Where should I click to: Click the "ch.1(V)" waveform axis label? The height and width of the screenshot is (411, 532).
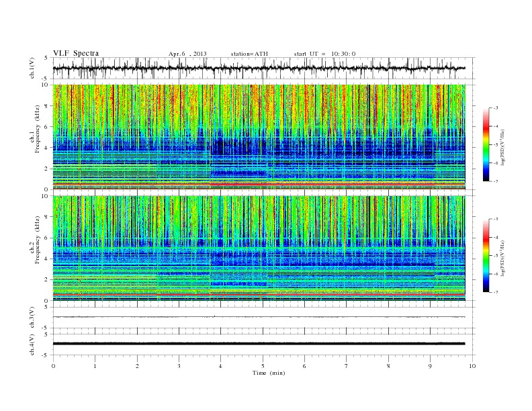32,68
